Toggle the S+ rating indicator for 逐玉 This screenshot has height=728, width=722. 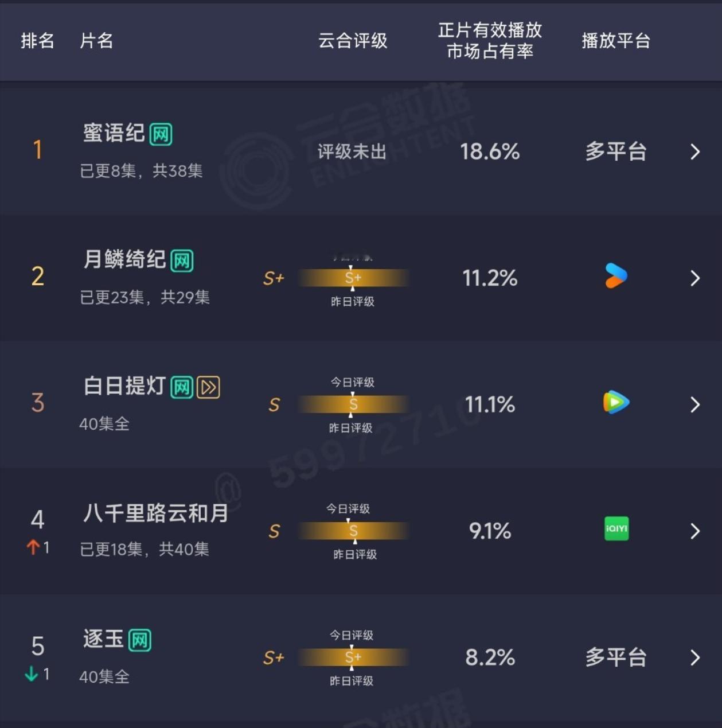click(273, 658)
